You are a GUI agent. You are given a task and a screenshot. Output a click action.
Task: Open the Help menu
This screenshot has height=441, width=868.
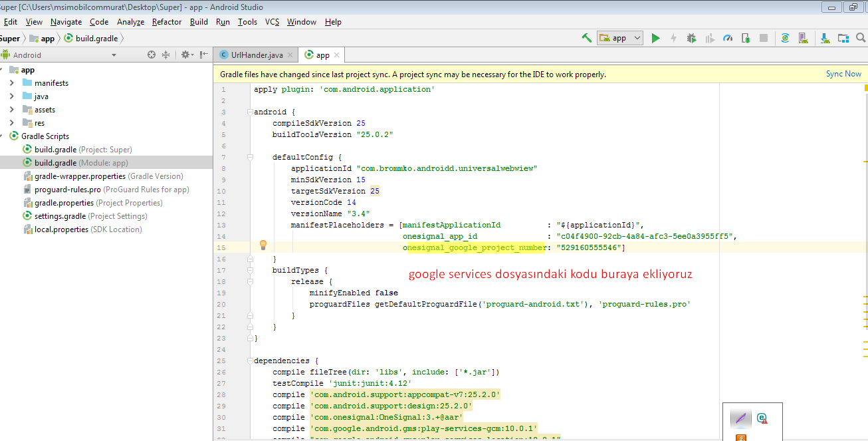tap(333, 22)
